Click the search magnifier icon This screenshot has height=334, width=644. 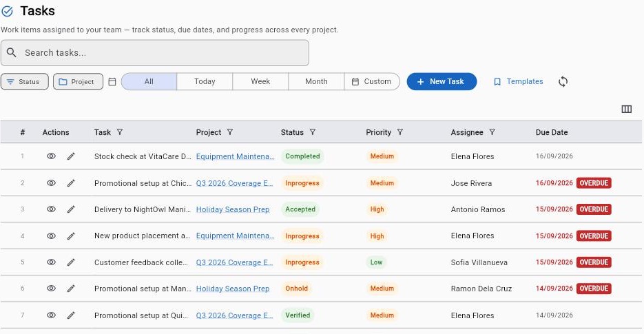click(12, 52)
